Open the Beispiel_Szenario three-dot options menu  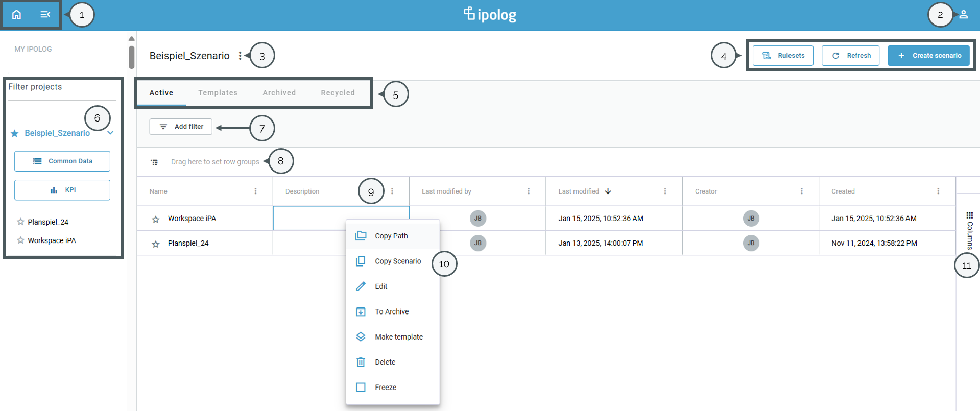(240, 56)
